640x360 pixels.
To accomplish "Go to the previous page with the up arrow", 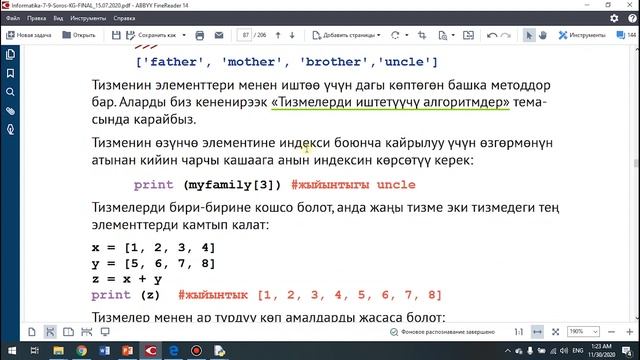I will [x=278, y=35].
